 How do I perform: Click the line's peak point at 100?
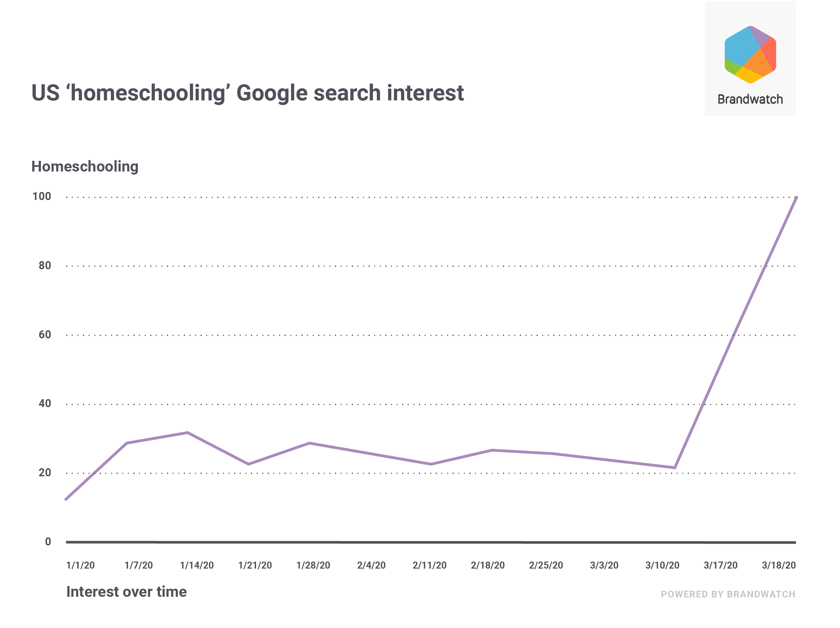point(796,198)
